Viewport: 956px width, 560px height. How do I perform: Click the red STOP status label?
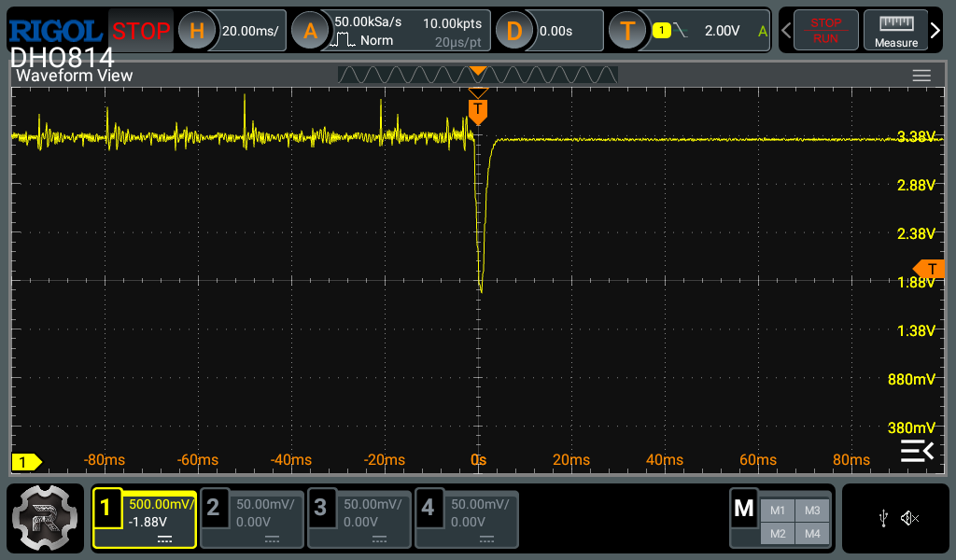pyautogui.click(x=141, y=31)
